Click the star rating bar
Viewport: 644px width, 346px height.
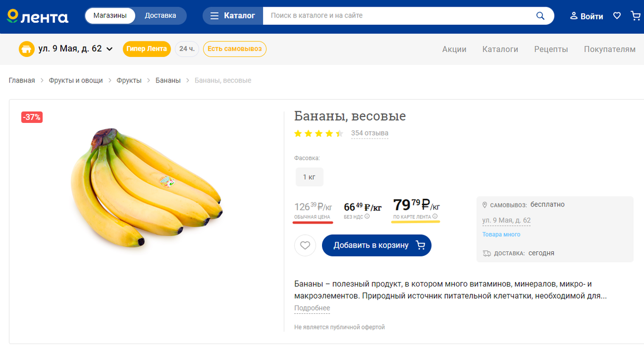318,133
